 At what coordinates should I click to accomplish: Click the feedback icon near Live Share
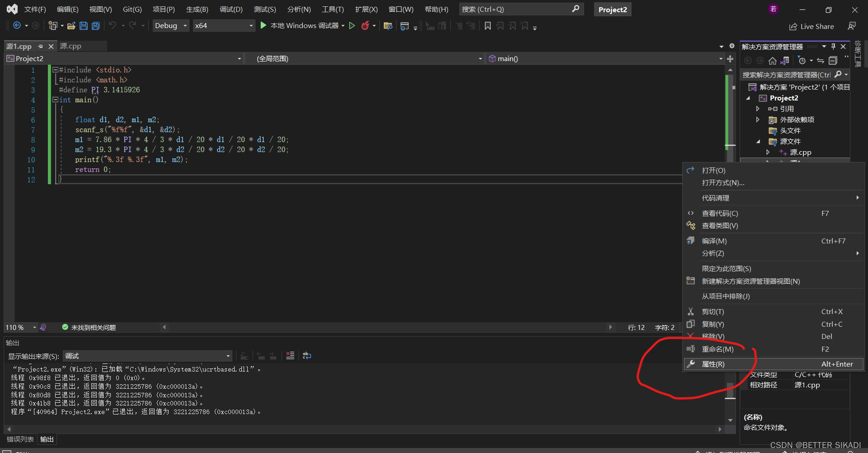[852, 26]
